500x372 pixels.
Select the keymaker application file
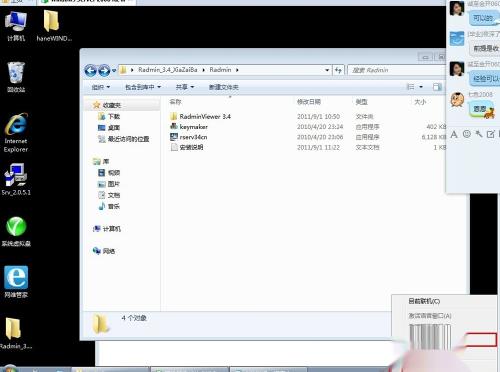(x=189, y=127)
